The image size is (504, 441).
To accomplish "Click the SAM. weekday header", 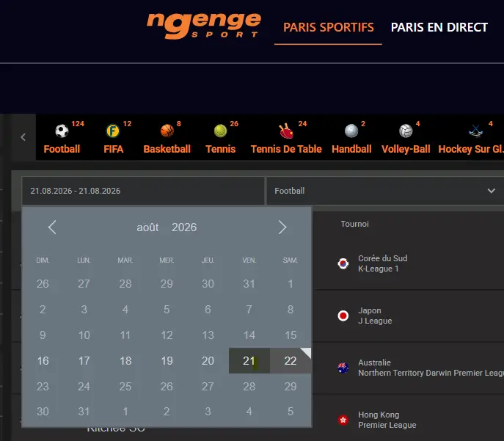I will (291, 260).
